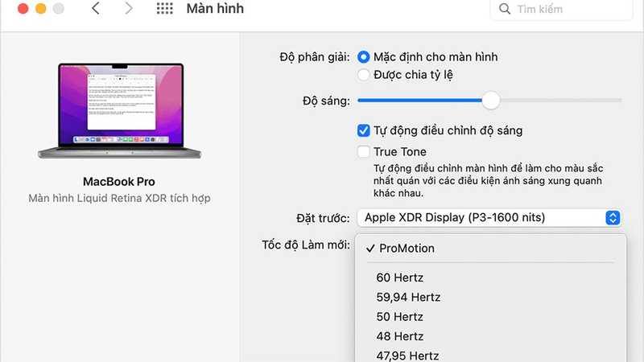Click the Tốc độ Làm mới label
The width and height of the screenshot is (644, 362).
[306, 245]
